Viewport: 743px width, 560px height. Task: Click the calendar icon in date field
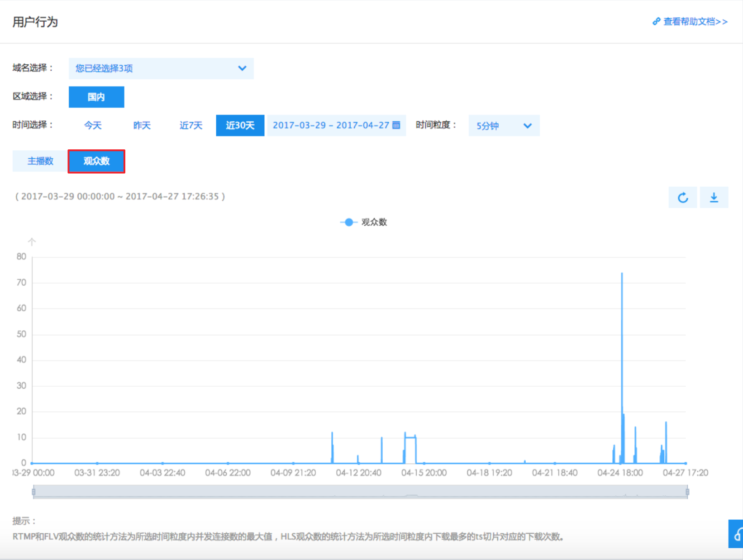coord(396,125)
